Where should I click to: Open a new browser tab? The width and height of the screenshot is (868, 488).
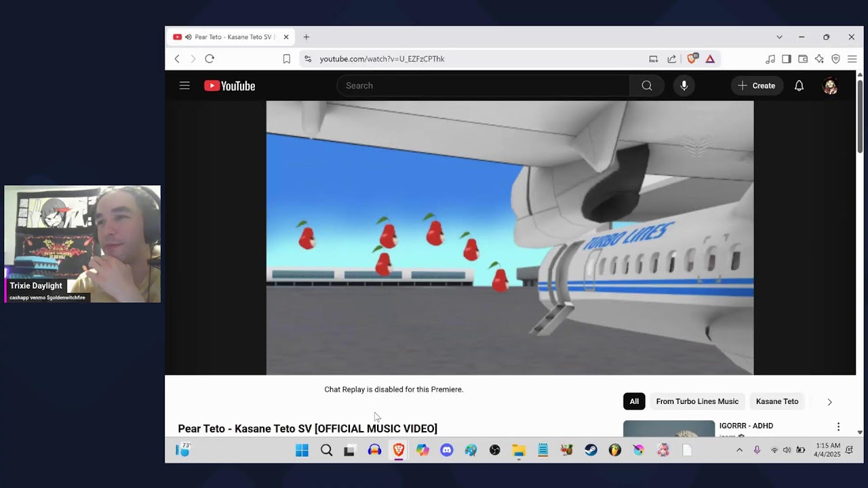coord(307,37)
